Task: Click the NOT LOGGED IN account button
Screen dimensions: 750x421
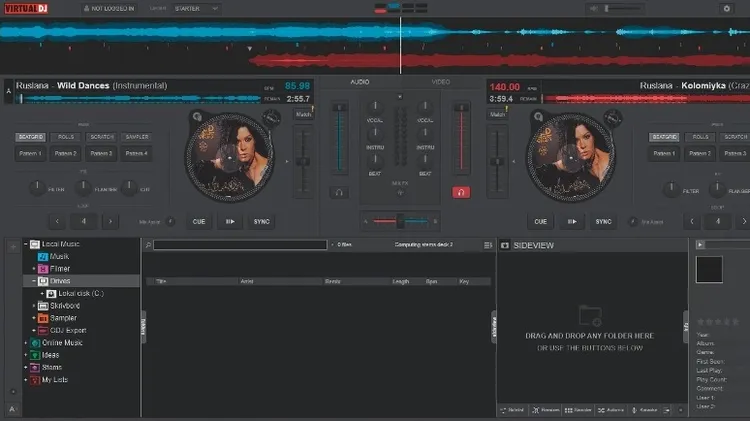Action: (x=109, y=9)
